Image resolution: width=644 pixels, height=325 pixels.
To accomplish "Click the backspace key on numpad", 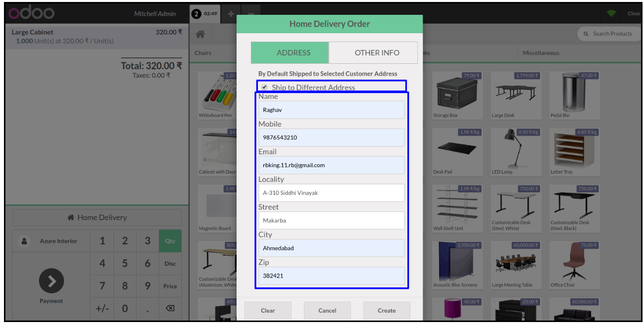I will tap(170, 309).
